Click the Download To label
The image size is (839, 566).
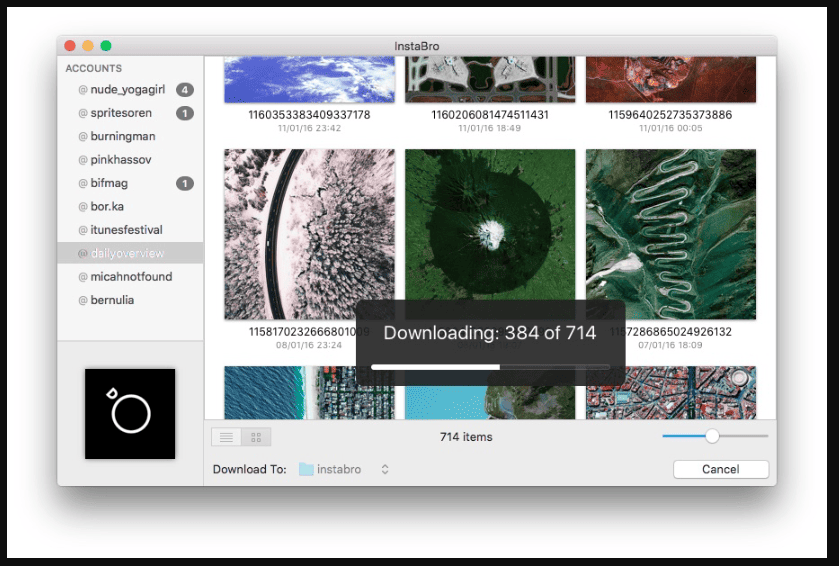[249, 469]
